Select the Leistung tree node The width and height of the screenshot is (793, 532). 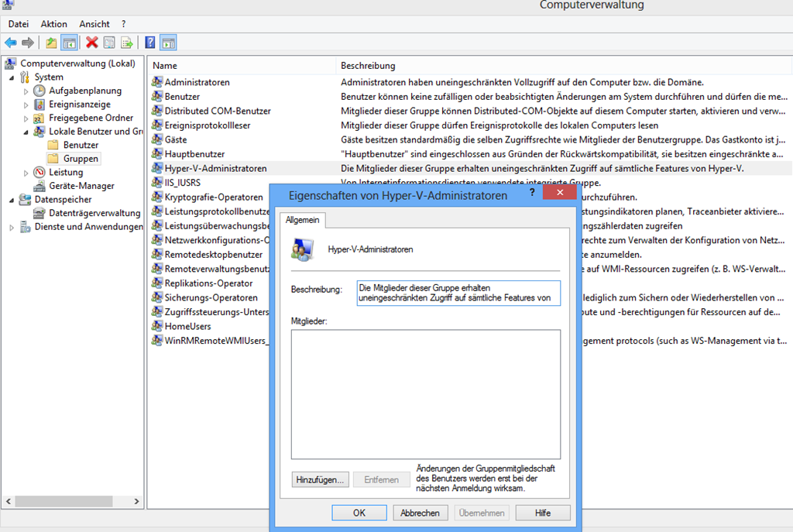pos(65,173)
